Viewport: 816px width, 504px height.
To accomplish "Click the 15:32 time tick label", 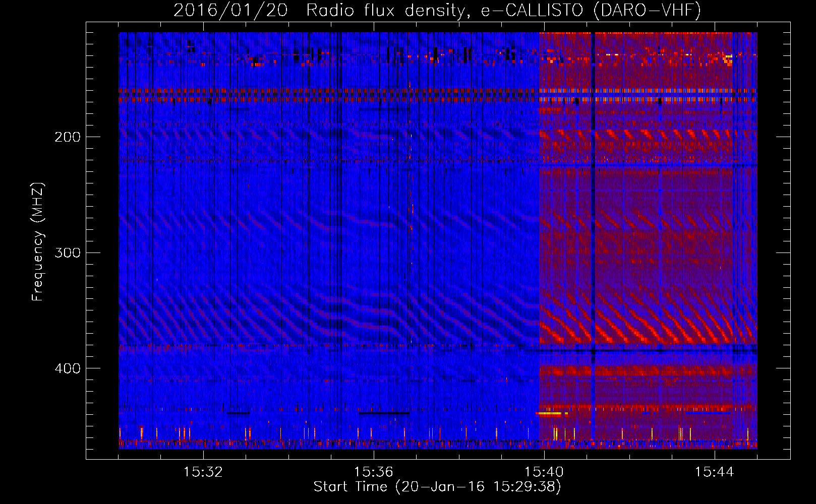I will (x=203, y=472).
